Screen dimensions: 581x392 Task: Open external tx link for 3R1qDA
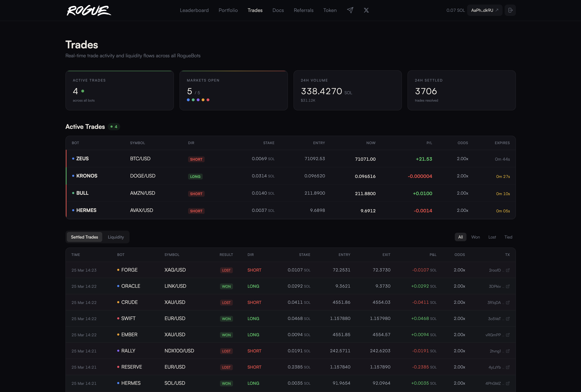point(508,303)
